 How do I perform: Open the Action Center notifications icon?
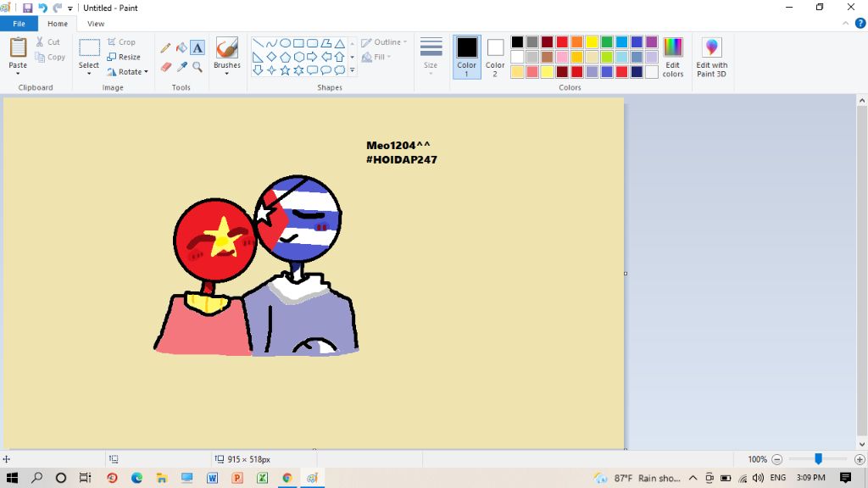pos(845,478)
